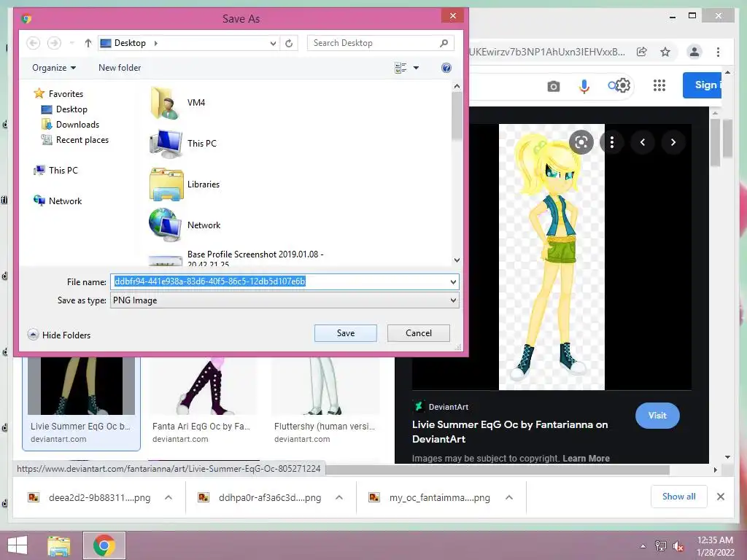Start voice search with microphone
The width and height of the screenshot is (747, 560).
584,86
